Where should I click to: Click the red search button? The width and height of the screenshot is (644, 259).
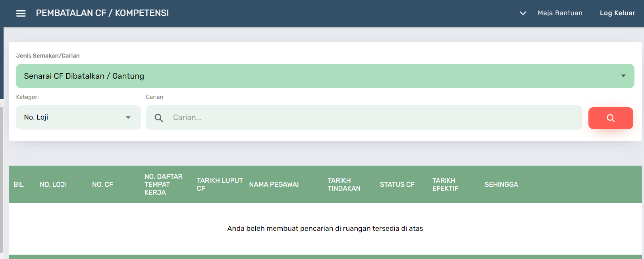click(611, 118)
